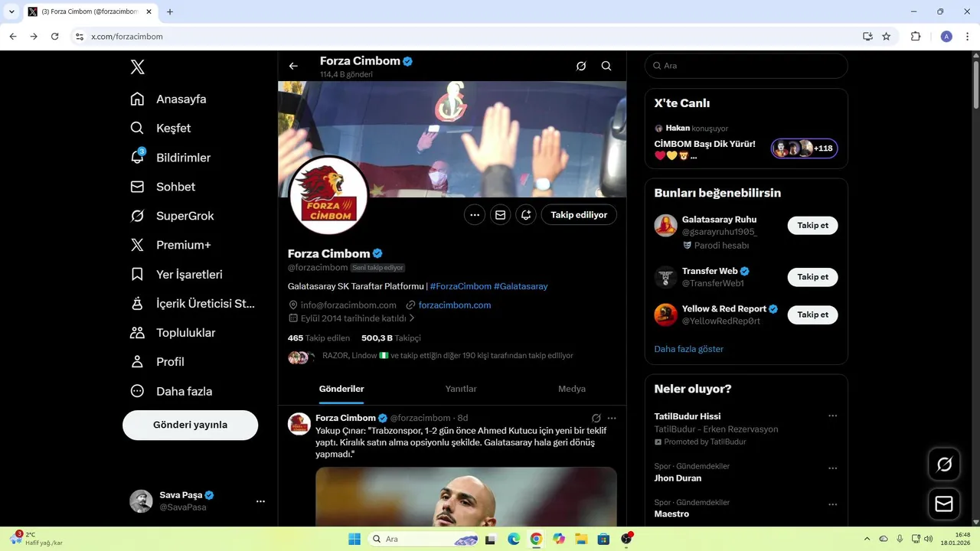Click the X logo in the sidebar

(137, 67)
